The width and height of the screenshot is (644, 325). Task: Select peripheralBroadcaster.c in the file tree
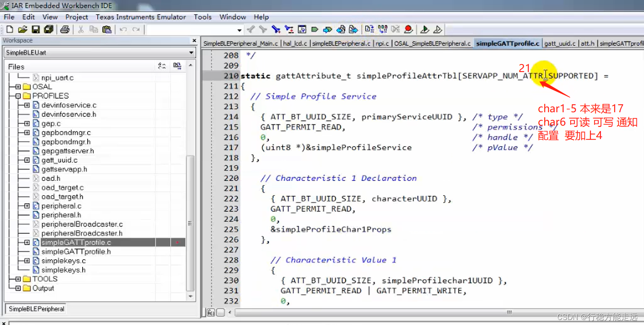click(x=82, y=224)
